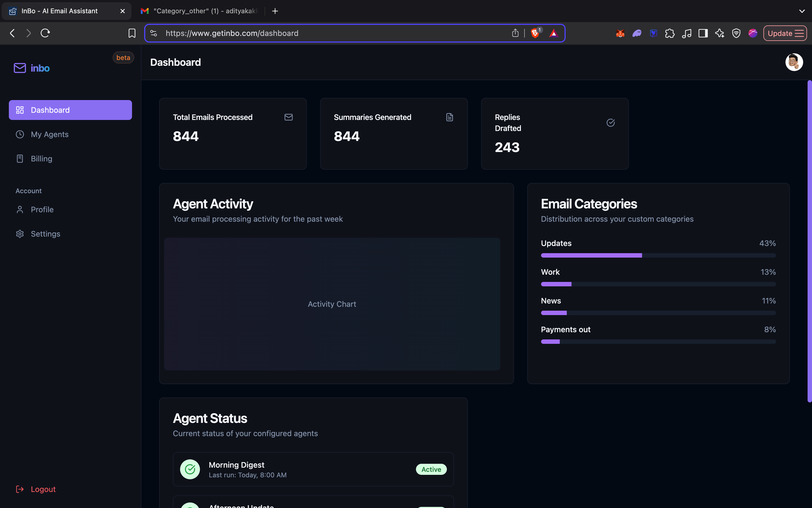Click the Logout link

(x=43, y=489)
